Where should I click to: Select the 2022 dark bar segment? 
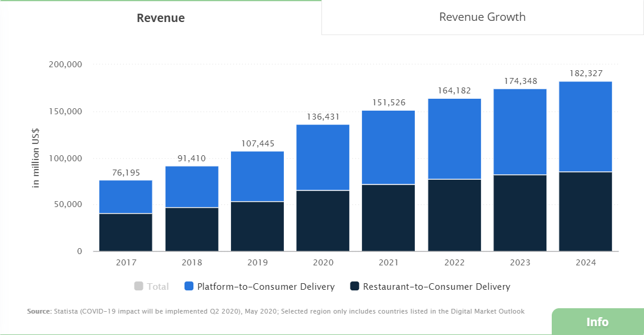pyautogui.click(x=455, y=215)
